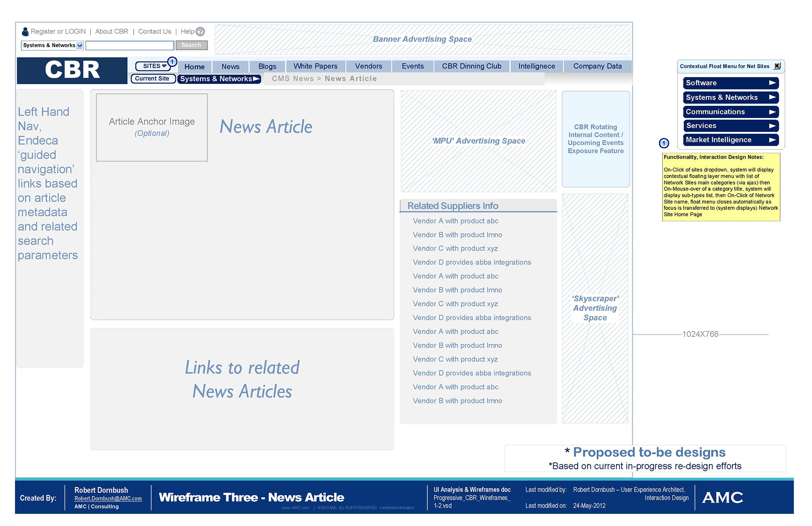812x526 pixels.
Task: Click annotation marker 1 above yellow note
Action: (x=664, y=143)
